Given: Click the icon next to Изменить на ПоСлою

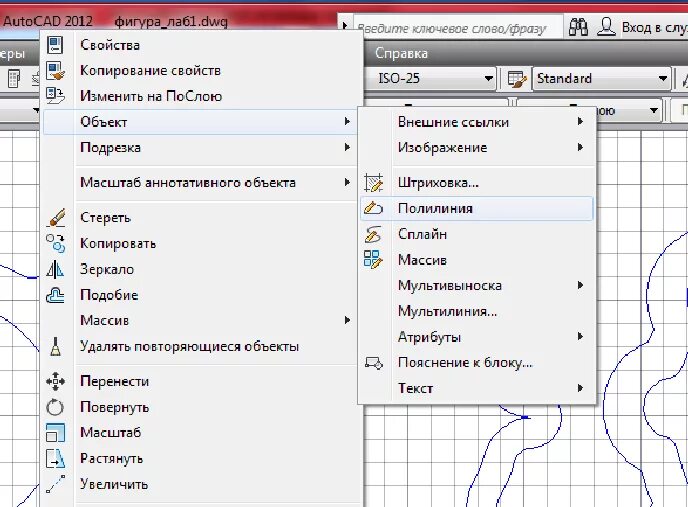Looking at the screenshot, I should (55, 96).
